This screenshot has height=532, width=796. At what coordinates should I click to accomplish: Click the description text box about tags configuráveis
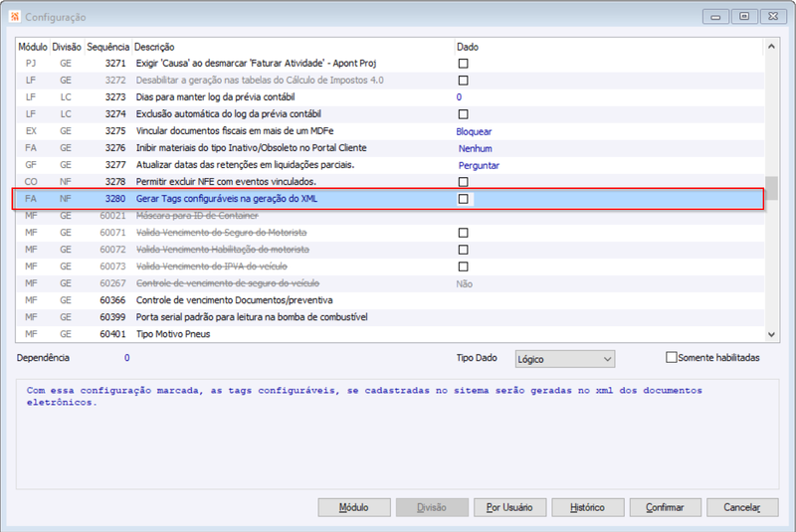point(397,435)
